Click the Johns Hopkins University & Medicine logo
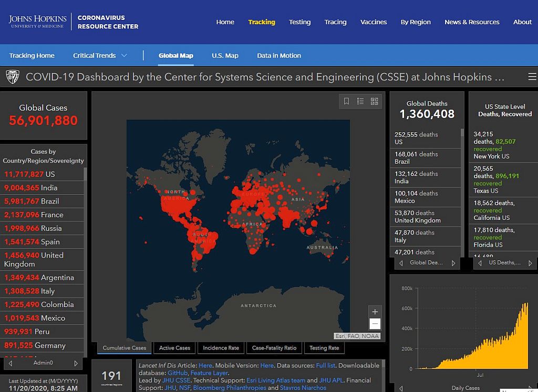This screenshot has height=392, width=538. click(37, 21)
